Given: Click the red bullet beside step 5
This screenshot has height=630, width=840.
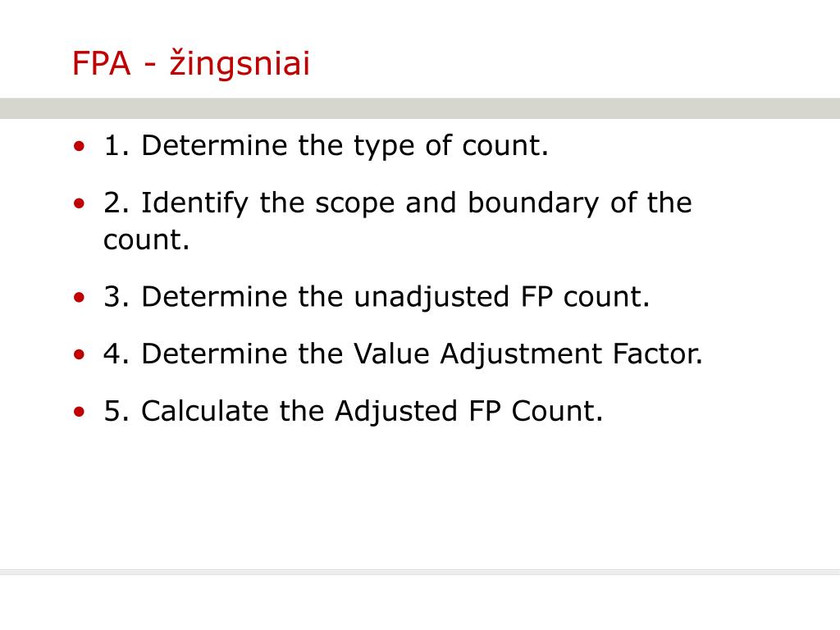Looking at the screenshot, I should pyautogui.click(x=80, y=412).
